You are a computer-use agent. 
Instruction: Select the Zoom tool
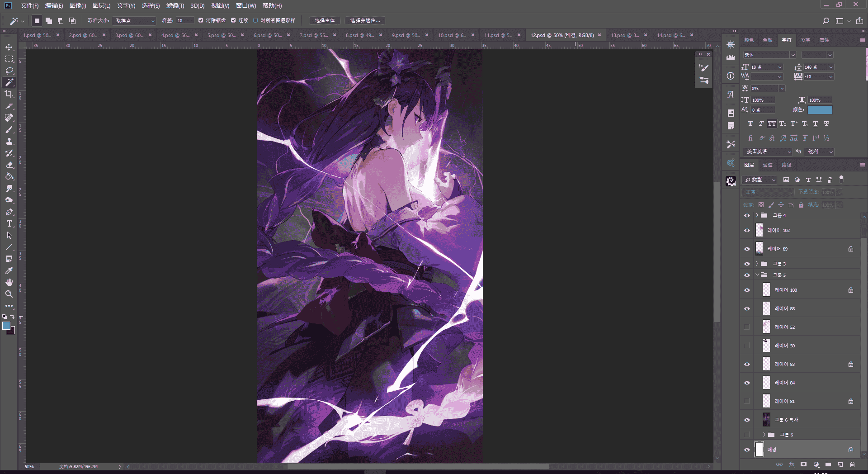coord(9,294)
